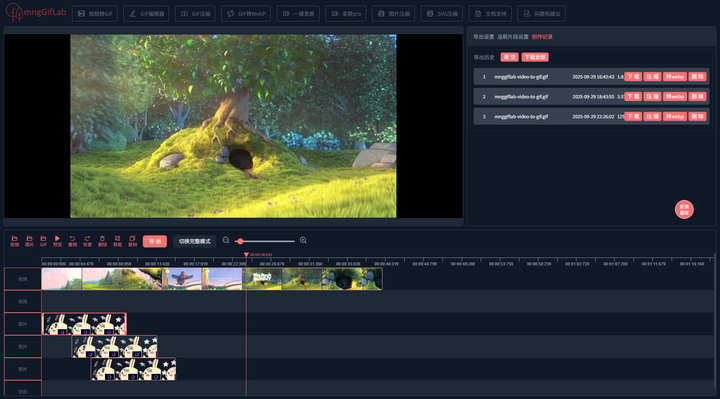
Task: Select the rabbit clip on third 图片 track
Action: 133,369
